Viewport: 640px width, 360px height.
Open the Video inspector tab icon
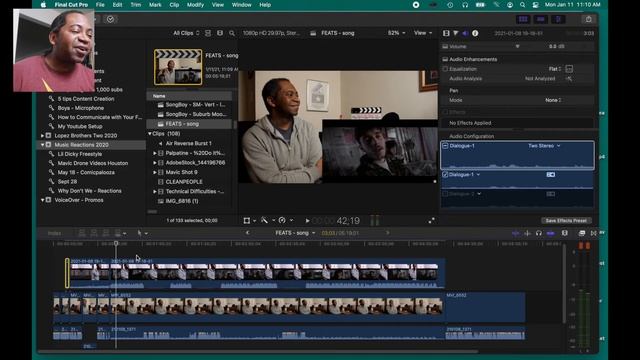coord(446,33)
